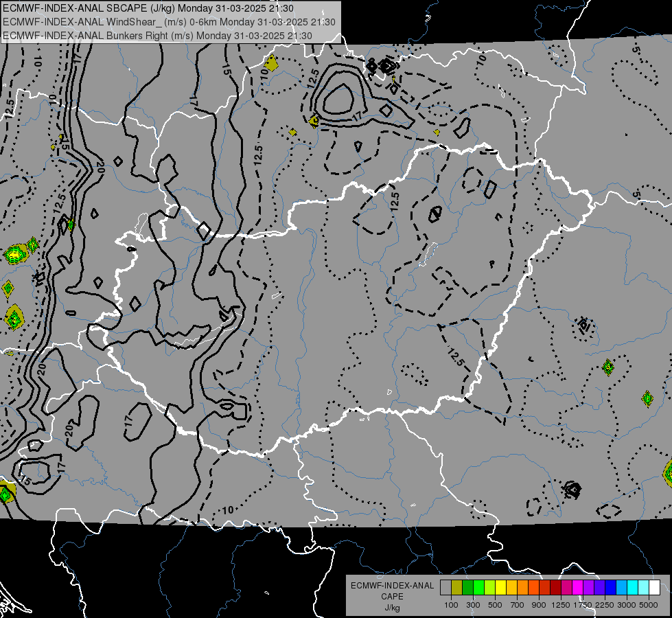This screenshot has height=618, width=672.
Task: Click the SBCAPE (J/kg) title line
Action: pyautogui.click(x=148, y=8)
